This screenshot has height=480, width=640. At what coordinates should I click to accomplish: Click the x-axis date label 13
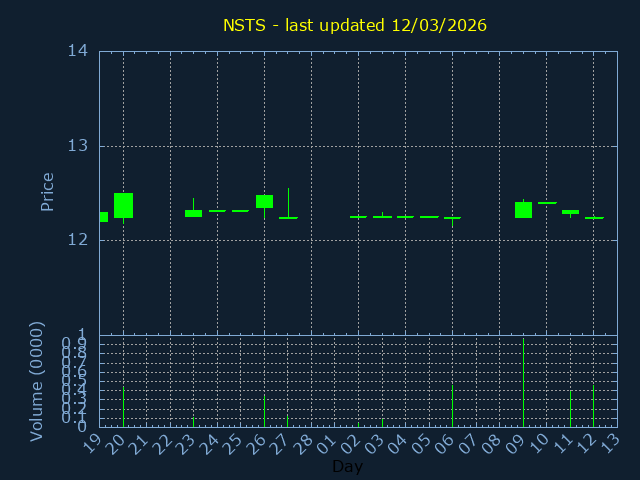click(x=610, y=441)
